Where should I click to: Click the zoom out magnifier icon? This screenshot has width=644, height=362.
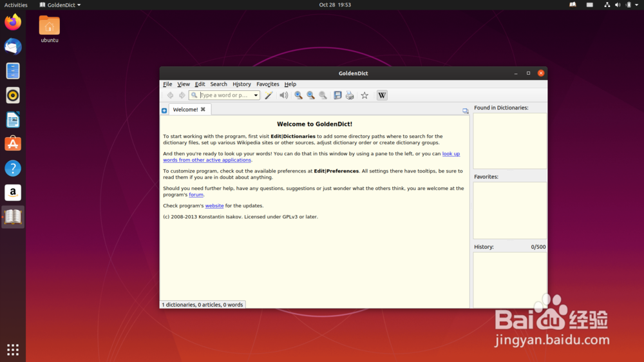pyautogui.click(x=311, y=95)
